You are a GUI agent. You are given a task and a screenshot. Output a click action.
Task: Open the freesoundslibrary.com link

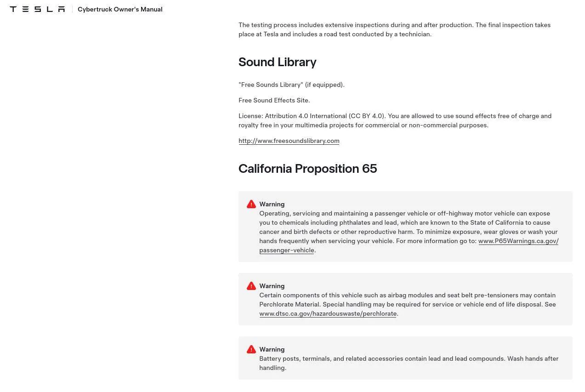289,141
